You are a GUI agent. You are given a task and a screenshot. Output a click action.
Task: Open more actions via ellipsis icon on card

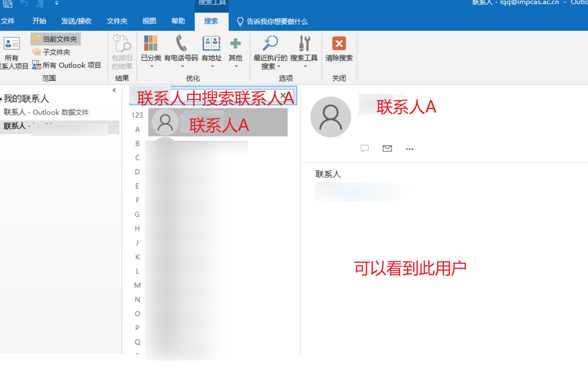click(x=409, y=149)
